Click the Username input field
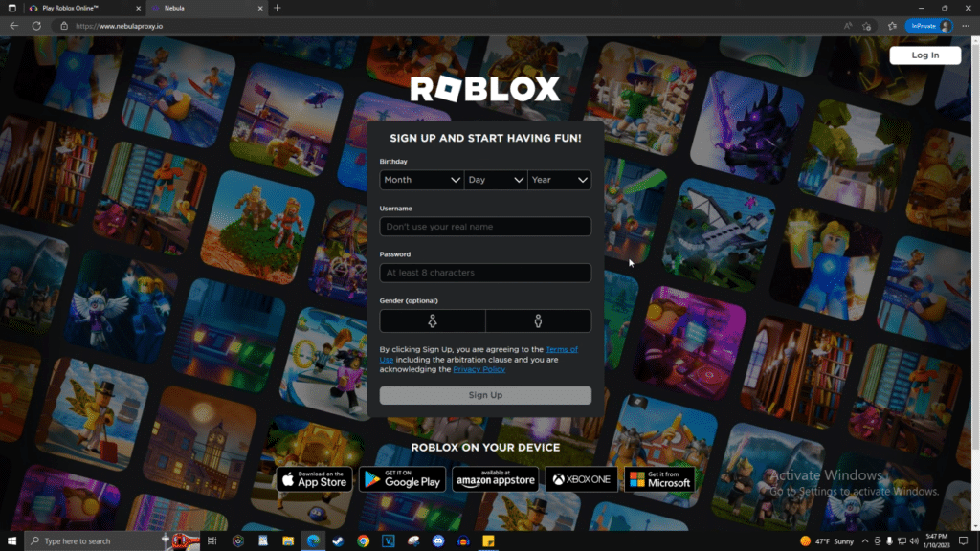Image resolution: width=980 pixels, height=551 pixels. (485, 226)
